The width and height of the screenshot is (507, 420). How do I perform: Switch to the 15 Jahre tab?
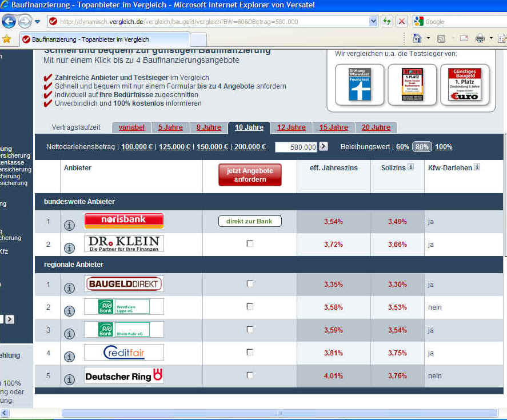click(x=334, y=127)
